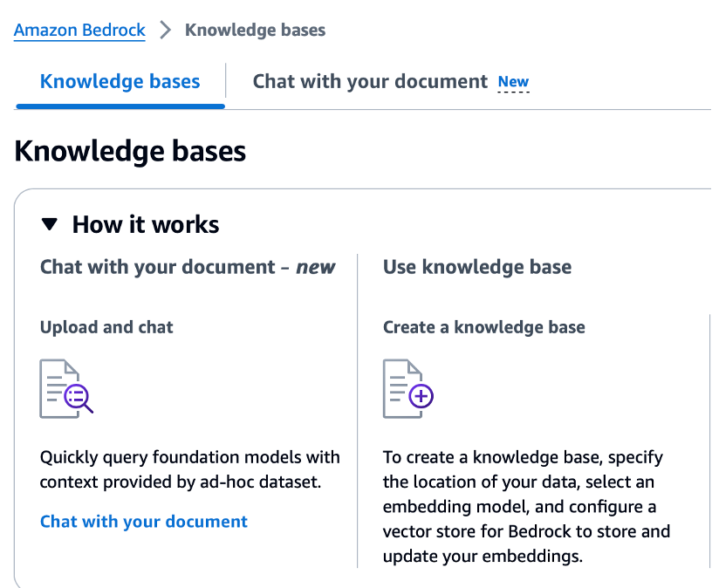The height and width of the screenshot is (588, 712).
Task: Click the Upload and chat subheading
Action: pyautogui.click(x=106, y=327)
